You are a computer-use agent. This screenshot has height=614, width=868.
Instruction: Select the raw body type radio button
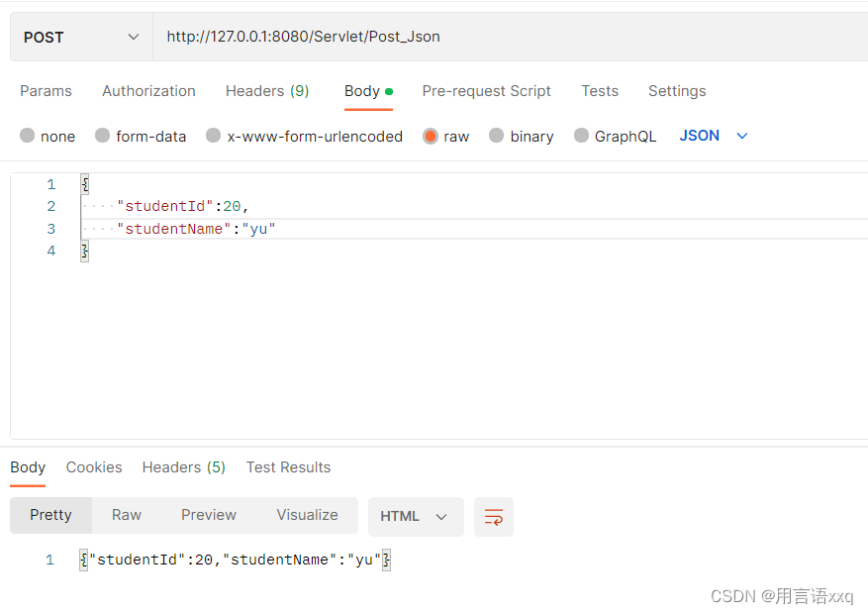tap(430, 136)
